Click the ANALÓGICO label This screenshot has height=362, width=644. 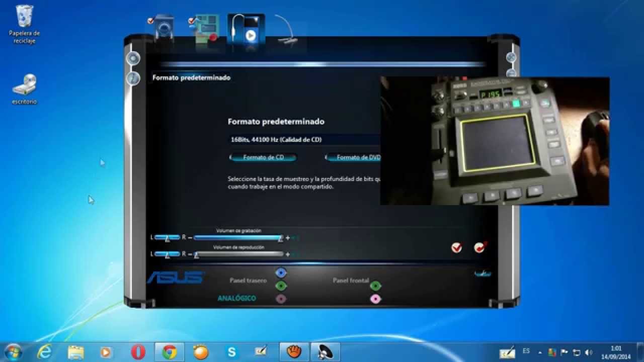pyautogui.click(x=236, y=298)
